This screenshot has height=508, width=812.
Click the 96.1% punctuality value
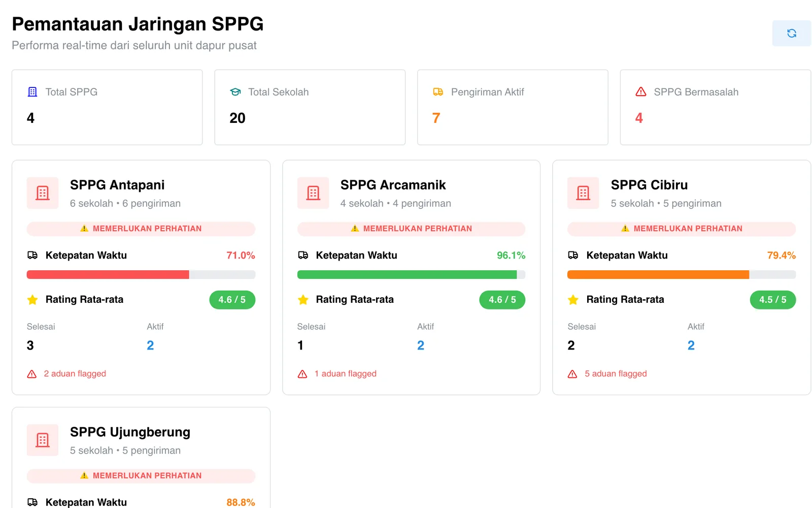[511, 255]
